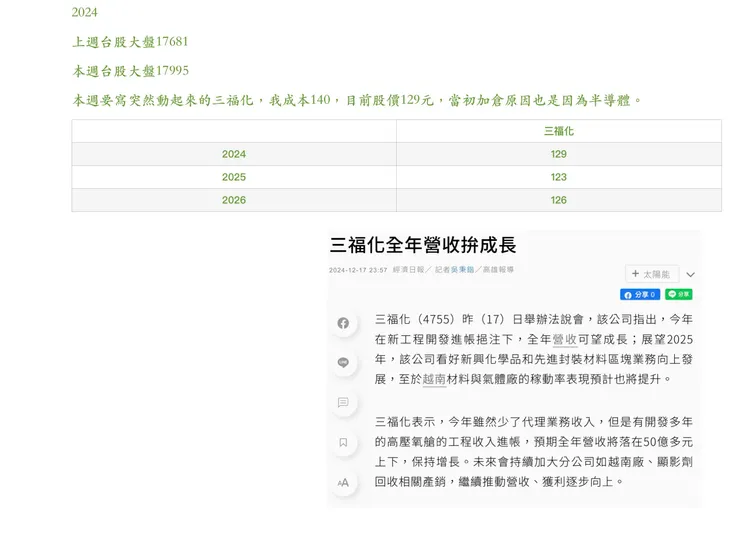Screen dimensions: 740x538
Task: Click the bookmark icon in article sidebar
Action: pos(343,442)
